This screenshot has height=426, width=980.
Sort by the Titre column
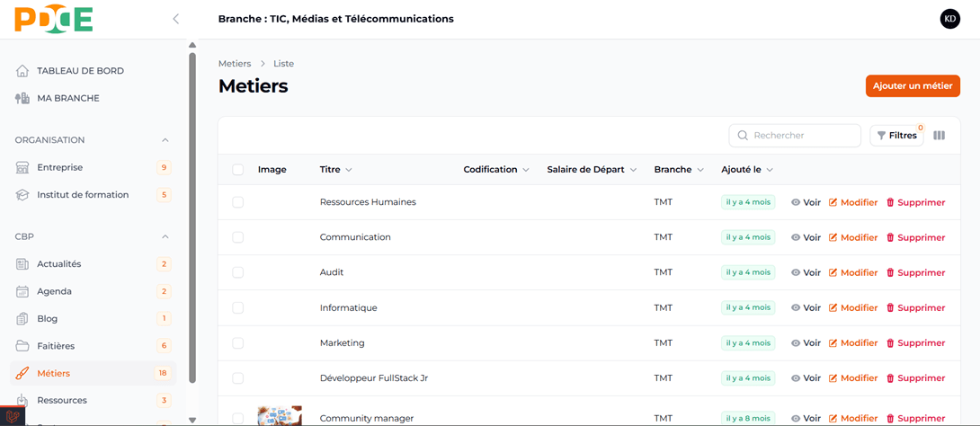pos(335,170)
